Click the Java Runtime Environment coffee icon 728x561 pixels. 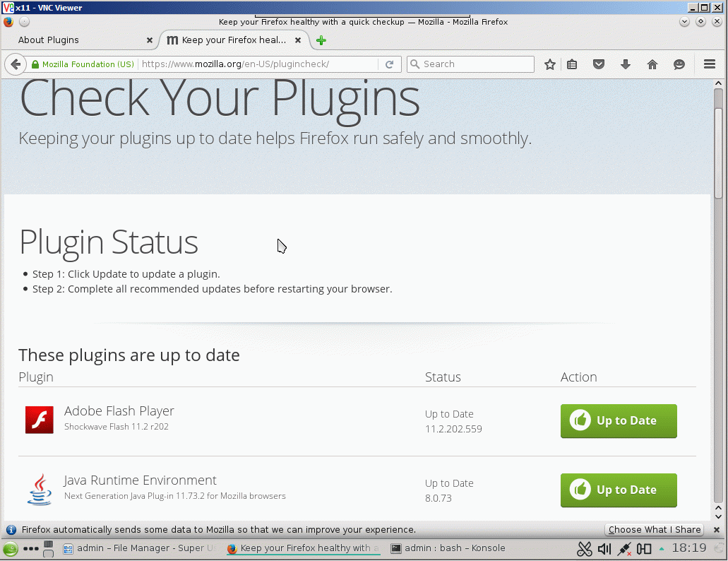(x=39, y=490)
